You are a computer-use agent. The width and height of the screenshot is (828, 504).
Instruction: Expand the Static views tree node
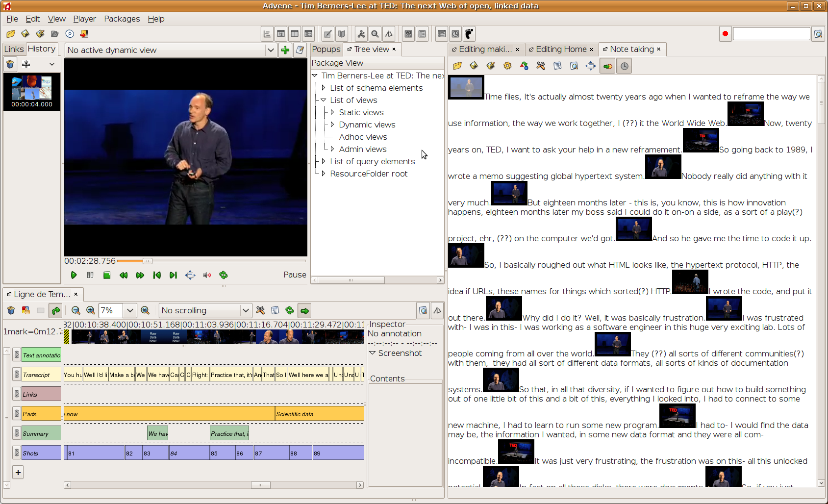click(332, 112)
